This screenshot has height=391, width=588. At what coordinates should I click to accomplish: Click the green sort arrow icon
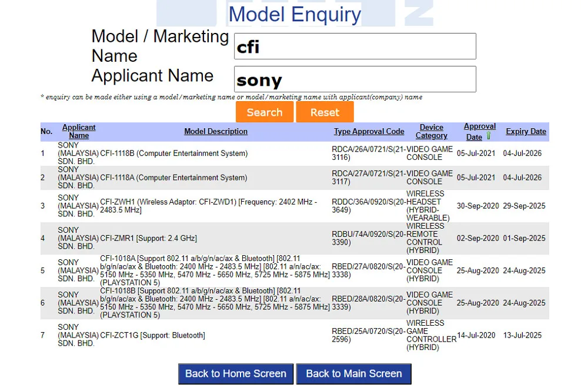pyautogui.click(x=489, y=136)
